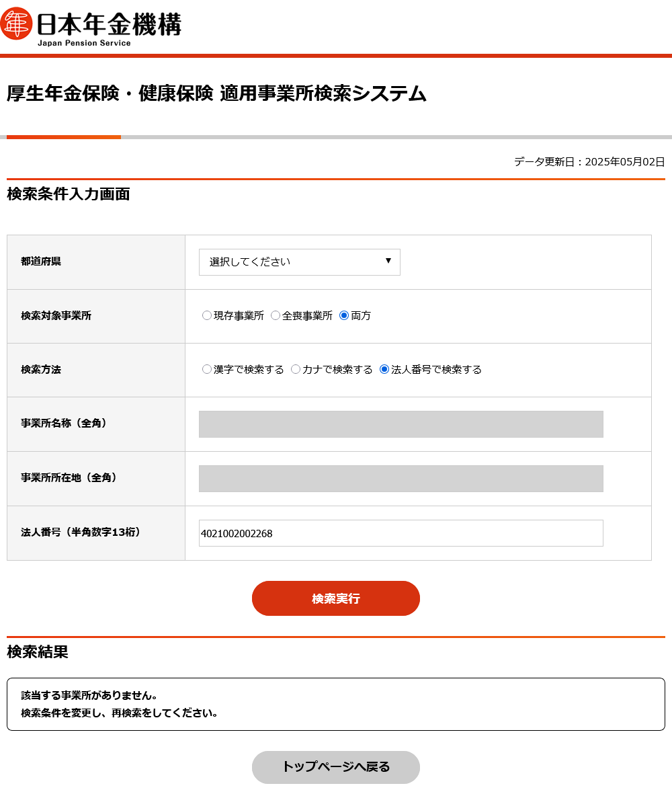Image resolution: width=672 pixels, height=794 pixels.
Task: Select the 全喪事業所 radio option
Action: click(276, 315)
